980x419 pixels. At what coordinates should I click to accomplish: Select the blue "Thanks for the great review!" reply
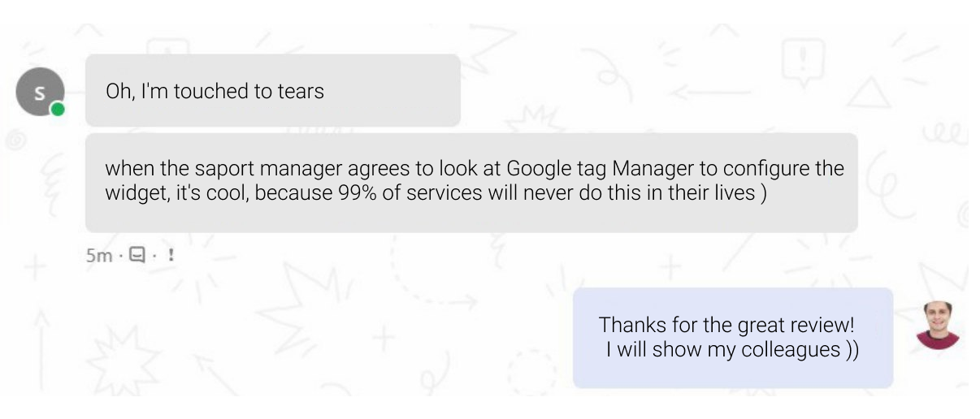pyautogui.click(x=733, y=338)
